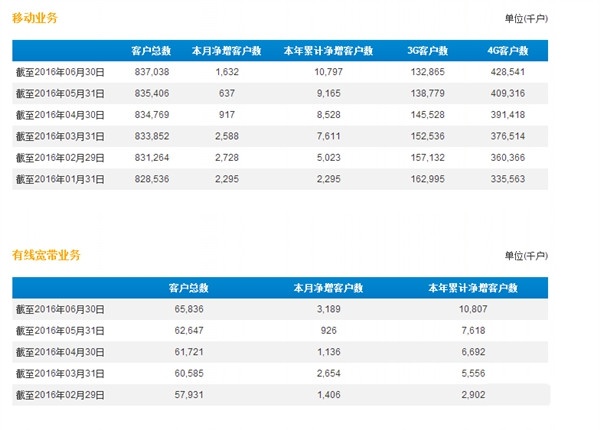The width and height of the screenshot is (600, 430).
Task: Click the 3G value 132,865
Action: tap(428, 72)
